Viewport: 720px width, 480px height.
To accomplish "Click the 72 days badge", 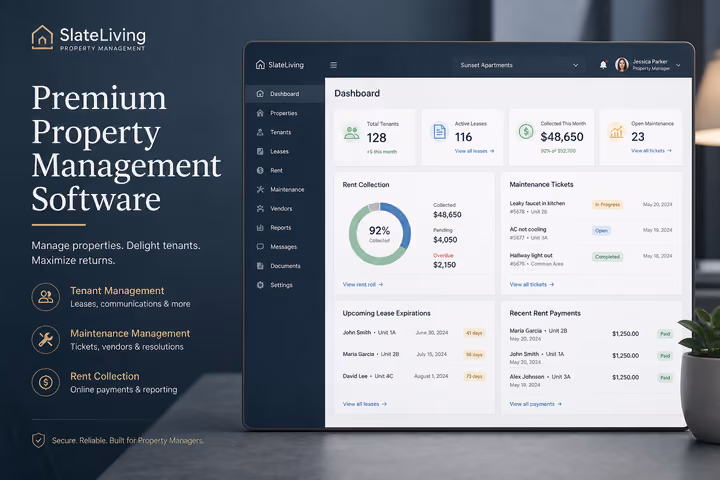I will [474, 377].
